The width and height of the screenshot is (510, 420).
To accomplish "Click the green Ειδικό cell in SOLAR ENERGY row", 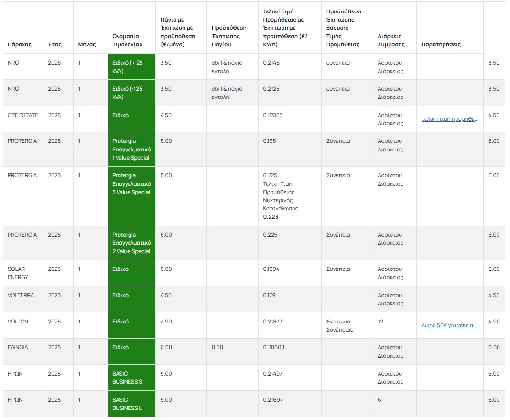I will [132, 273].
